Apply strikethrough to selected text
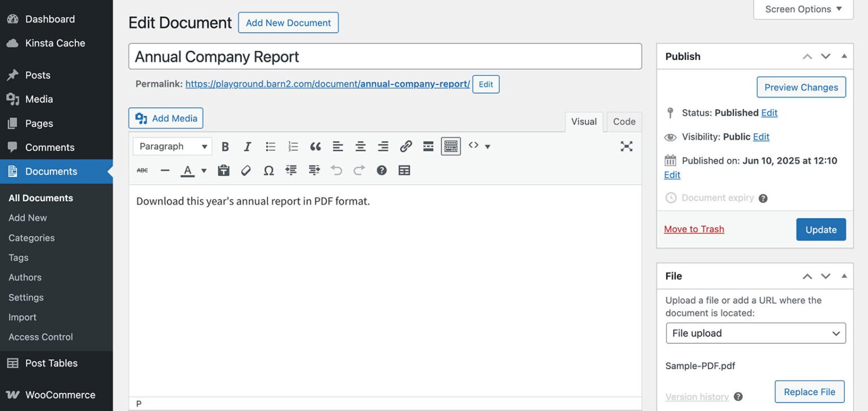868x411 pixels. [x=142, y=170]
